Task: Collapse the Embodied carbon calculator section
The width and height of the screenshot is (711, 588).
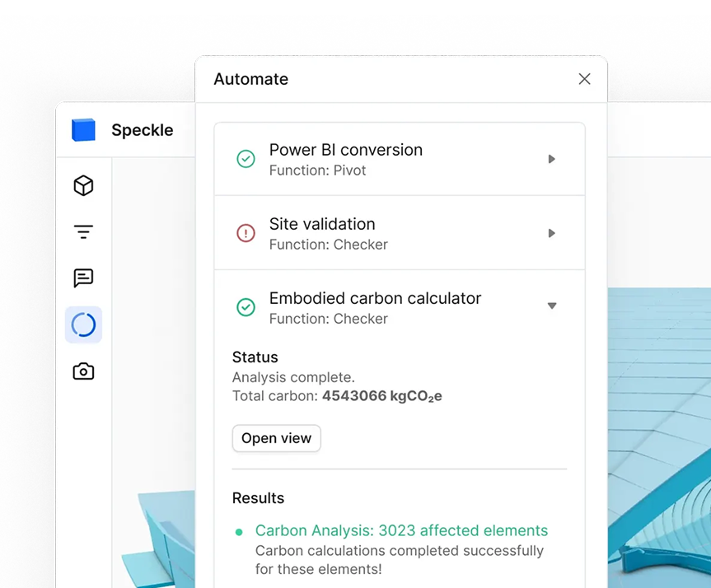Action: 552,306
